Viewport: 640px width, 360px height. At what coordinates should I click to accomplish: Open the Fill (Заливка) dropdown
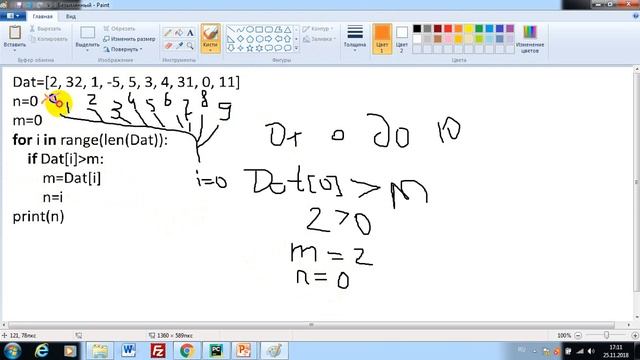click(x=319, y=39)
